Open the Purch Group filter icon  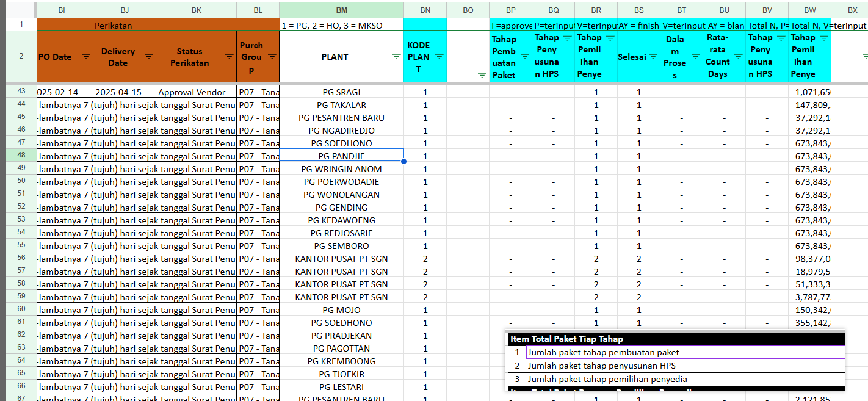click(x=272, y=56)
